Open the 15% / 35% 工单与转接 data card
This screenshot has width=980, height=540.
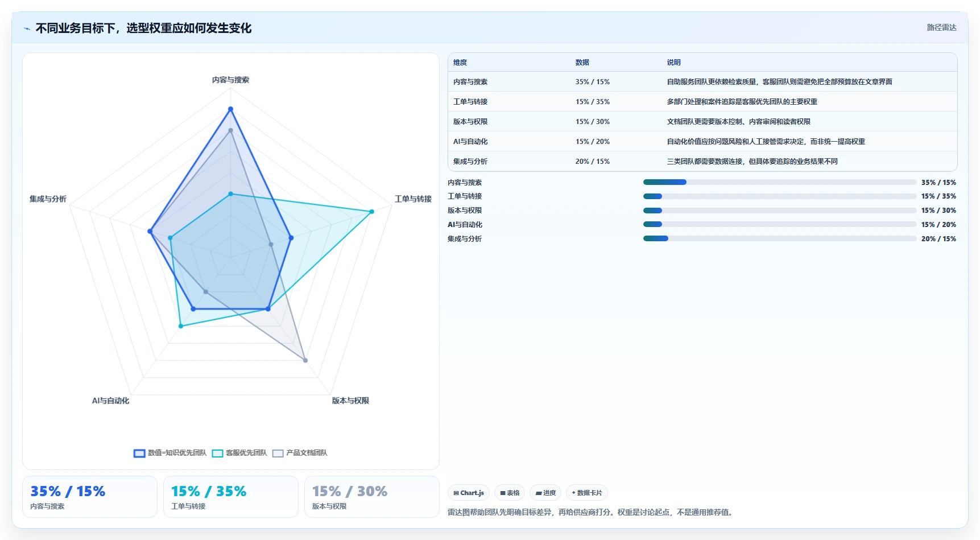click(231, 497)
